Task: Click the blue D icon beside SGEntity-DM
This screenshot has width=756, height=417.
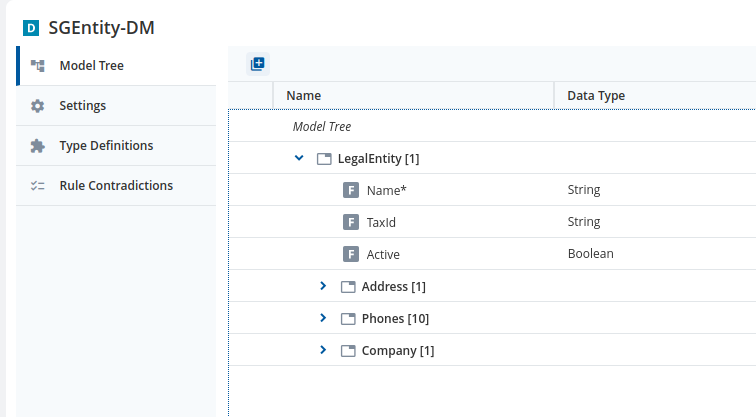Action: click(31, 28)
